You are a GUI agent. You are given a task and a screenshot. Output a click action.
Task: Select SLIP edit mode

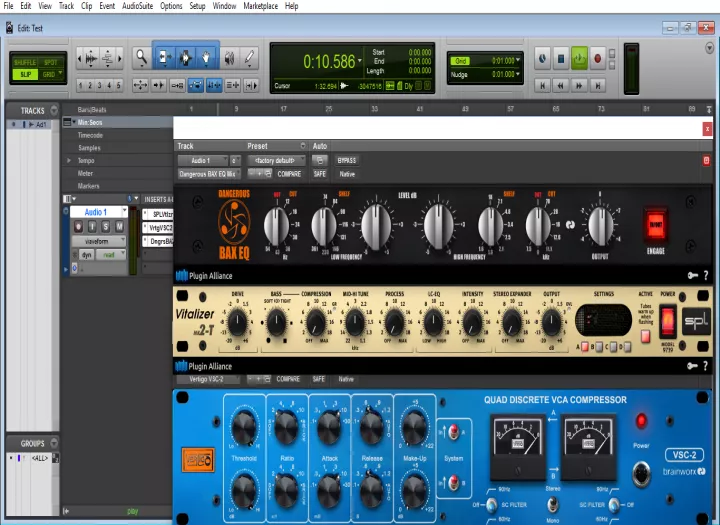(x=25, y=74)
